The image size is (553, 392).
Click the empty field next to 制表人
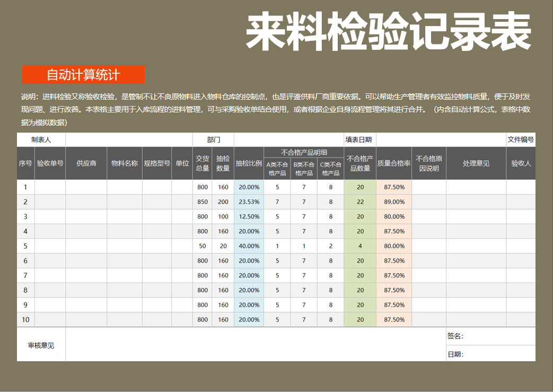[129, 140]
